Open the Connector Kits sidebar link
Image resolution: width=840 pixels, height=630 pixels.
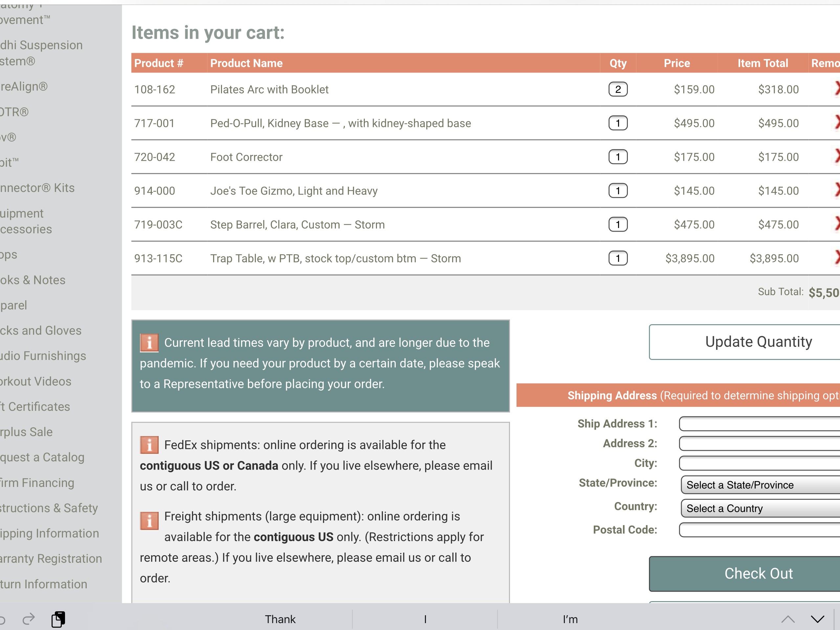tap(37, 188)
